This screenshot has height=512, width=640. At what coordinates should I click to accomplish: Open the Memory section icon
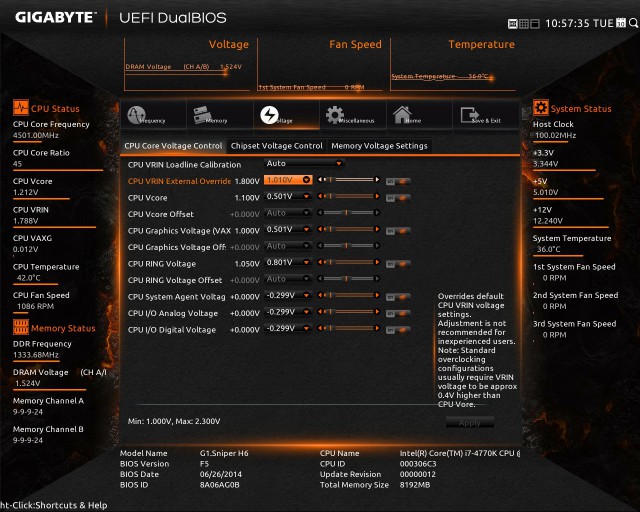(203, 114)
